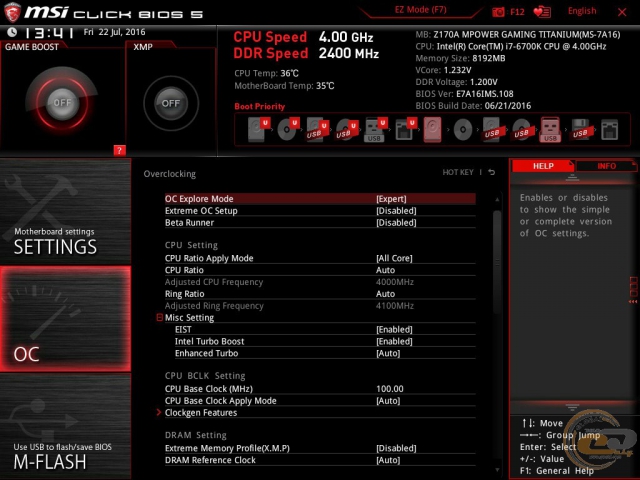Click the date Fri 22 Jul, 2016

tap(114, 32)
